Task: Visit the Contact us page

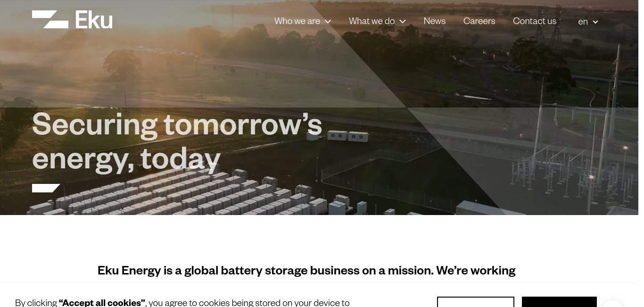Action: tap(535, 21)
